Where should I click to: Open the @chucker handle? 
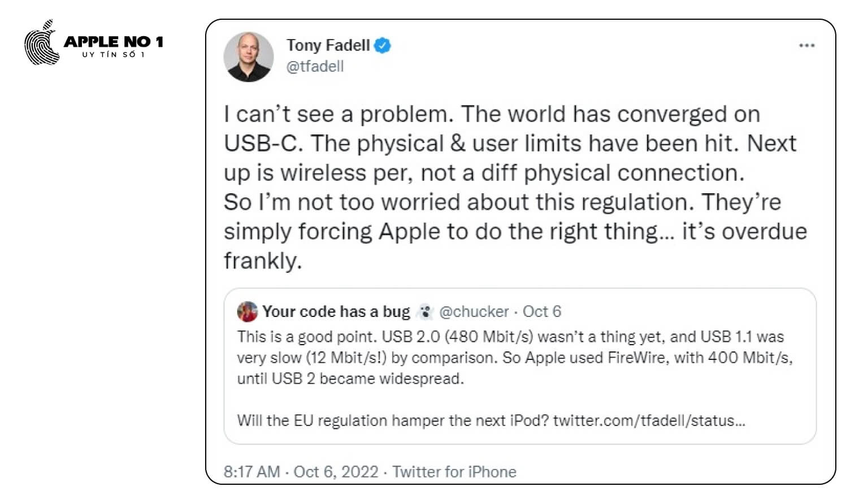tap(474, 311)
